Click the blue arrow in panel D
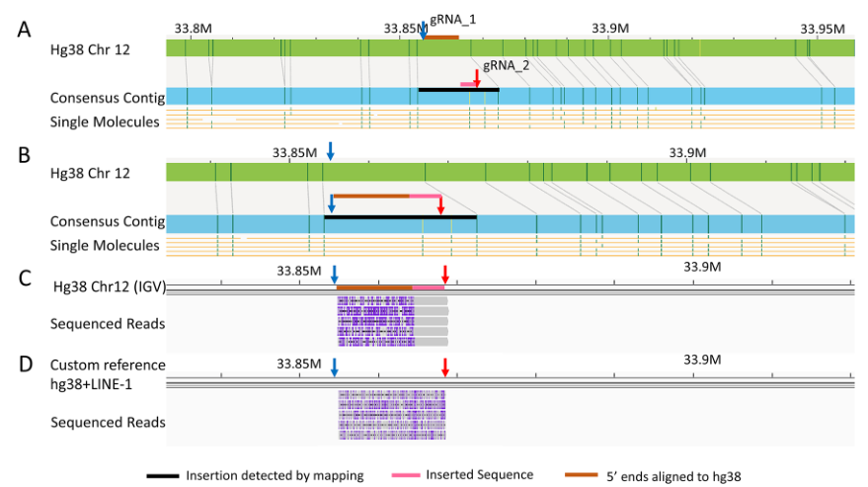868x487 pixels. 334,367
